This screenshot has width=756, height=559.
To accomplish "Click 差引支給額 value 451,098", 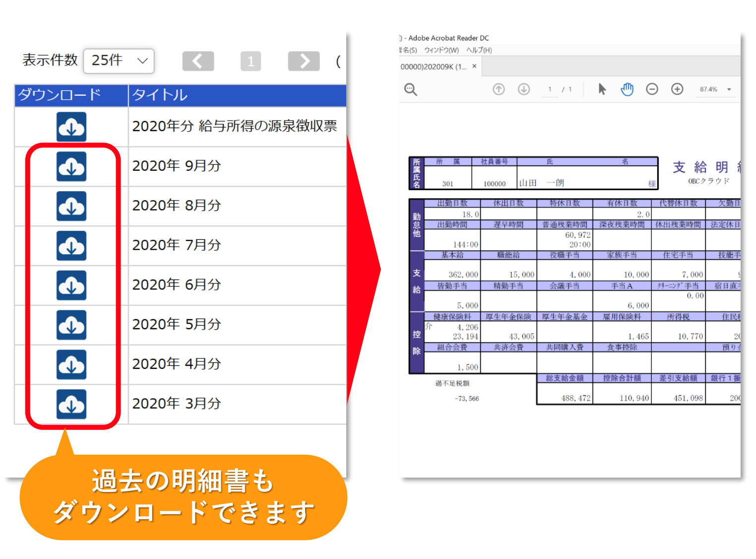I will pyautogui.click(x=689, y=398).
